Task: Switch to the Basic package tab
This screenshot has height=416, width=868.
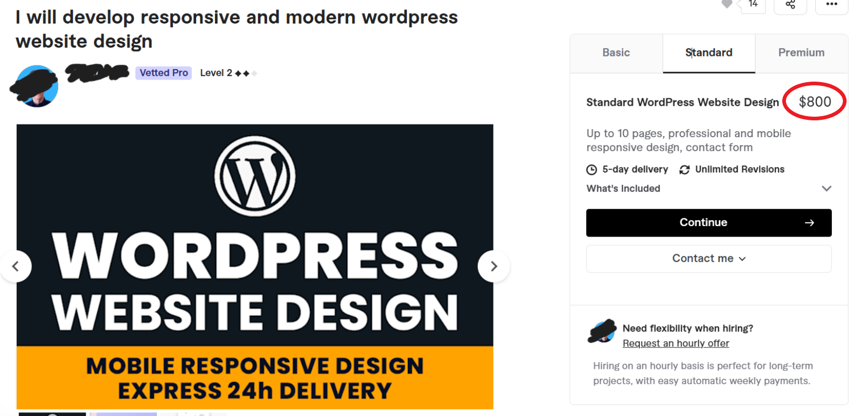Action: tap(616, 53)
